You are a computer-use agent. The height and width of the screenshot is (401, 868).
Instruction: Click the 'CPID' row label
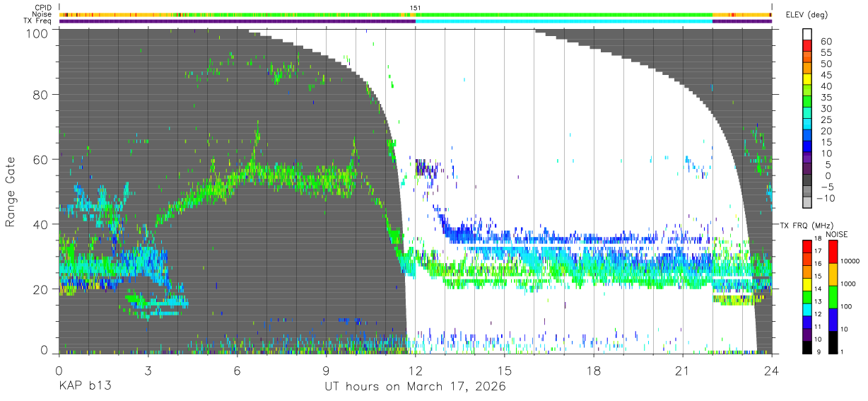coord(42,8)
